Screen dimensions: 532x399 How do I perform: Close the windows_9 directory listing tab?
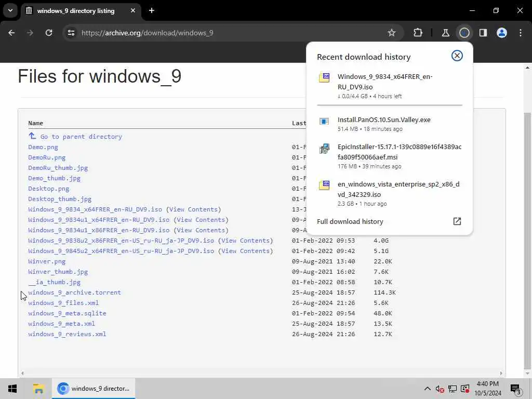click(x=133, y=10)
